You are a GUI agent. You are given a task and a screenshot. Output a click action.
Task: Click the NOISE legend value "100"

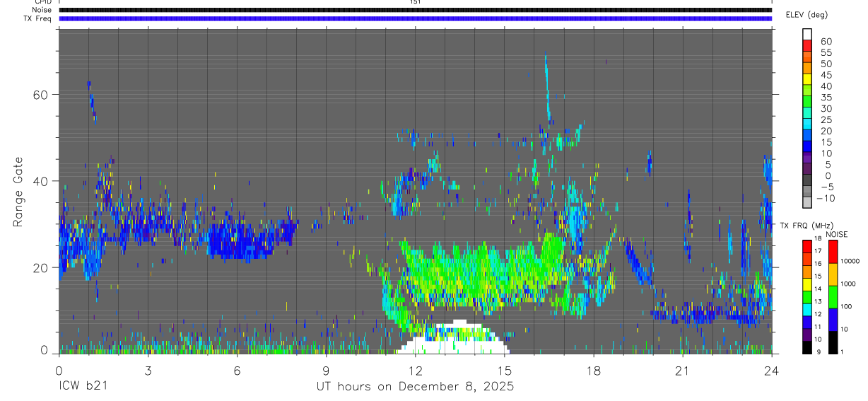(846, 306)
